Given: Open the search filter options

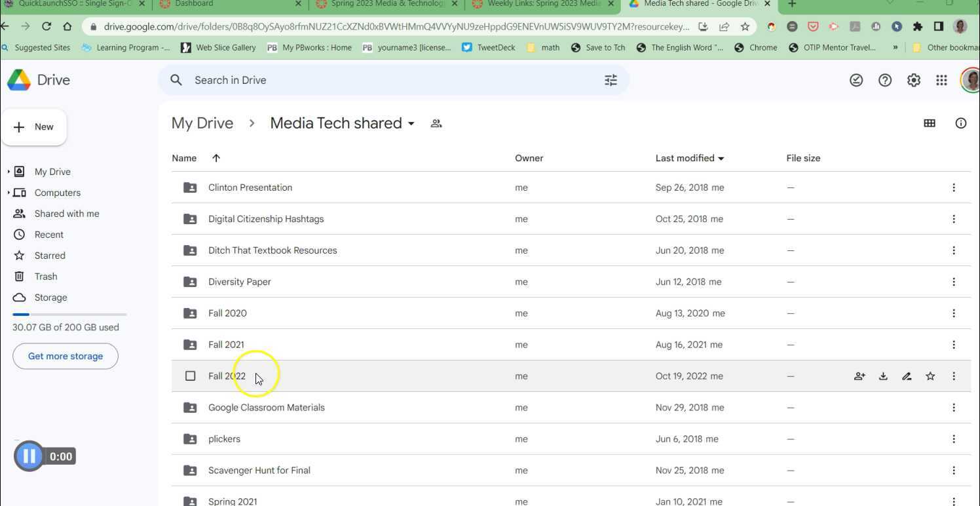Looking at the screenshot, I should tap(611, 80).
